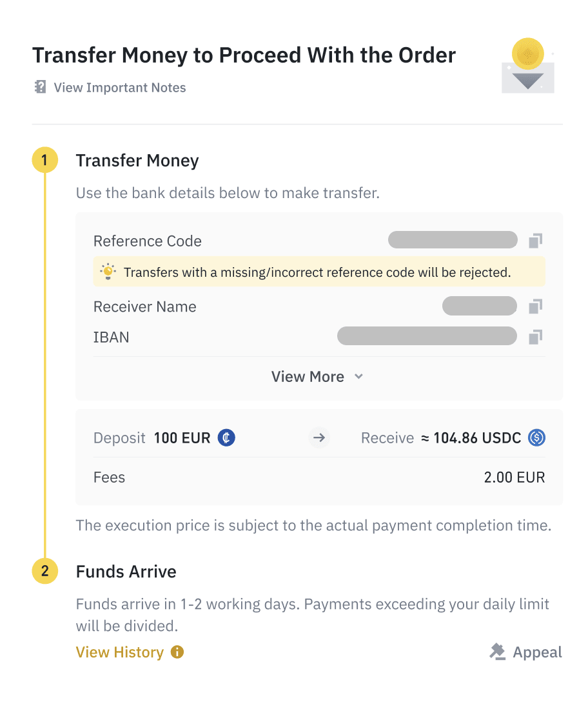Click the coin deposit illustration
Viewport: 588px width, 711px height.
528,66
